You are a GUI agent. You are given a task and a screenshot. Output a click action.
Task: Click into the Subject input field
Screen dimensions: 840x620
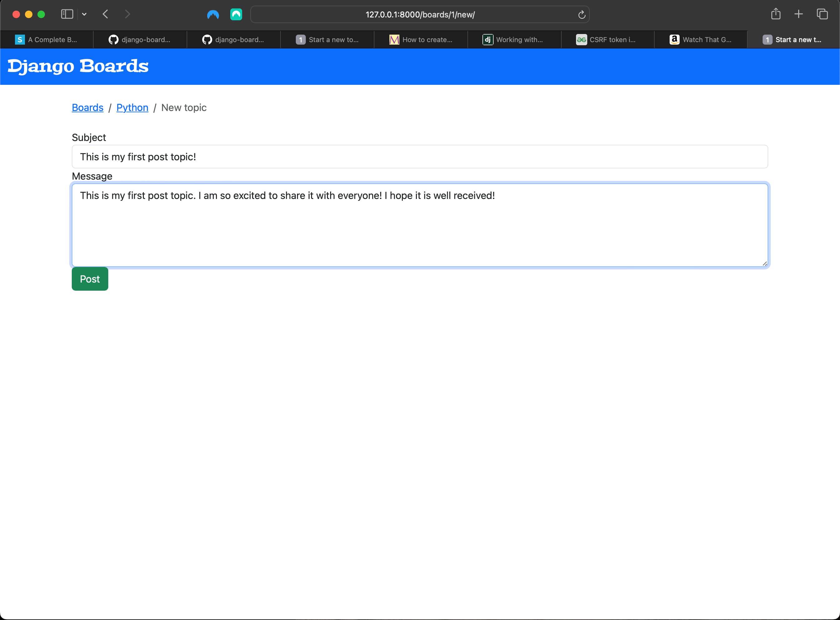coord(420,157)
